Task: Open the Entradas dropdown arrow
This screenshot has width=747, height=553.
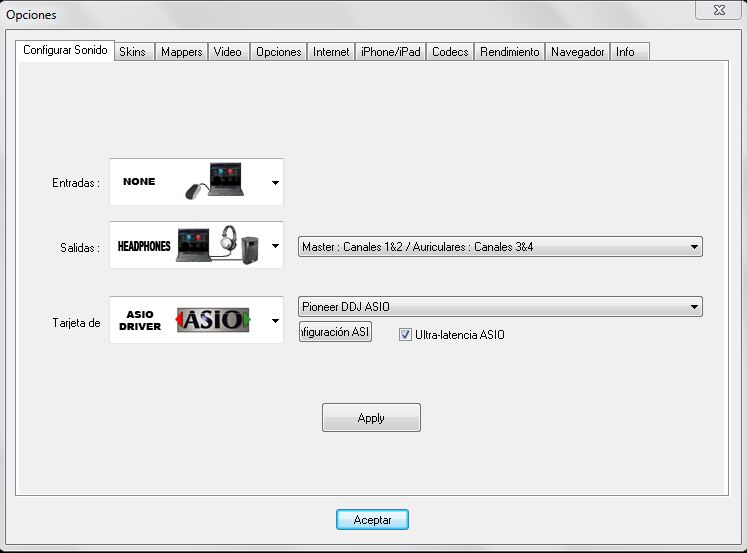Action: tap(275, 182)
